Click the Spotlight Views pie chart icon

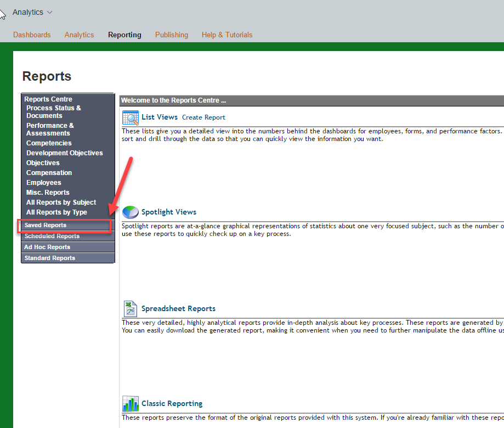[x=130, y=212]
